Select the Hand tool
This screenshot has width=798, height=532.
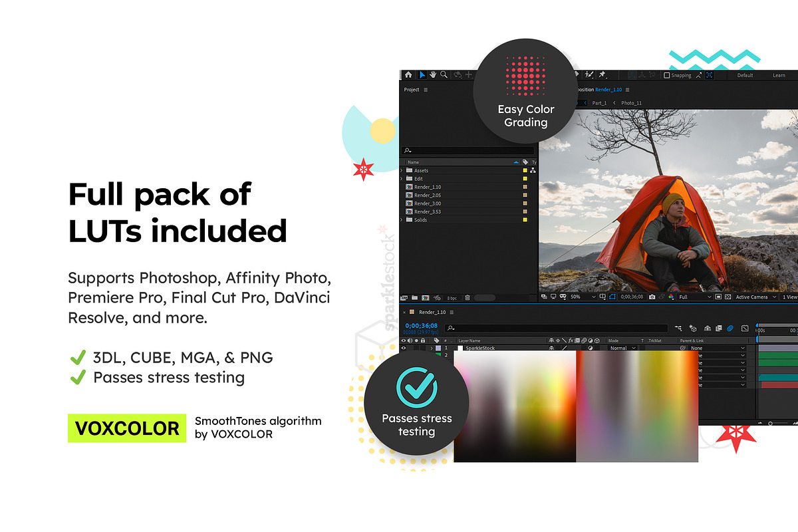433,75
